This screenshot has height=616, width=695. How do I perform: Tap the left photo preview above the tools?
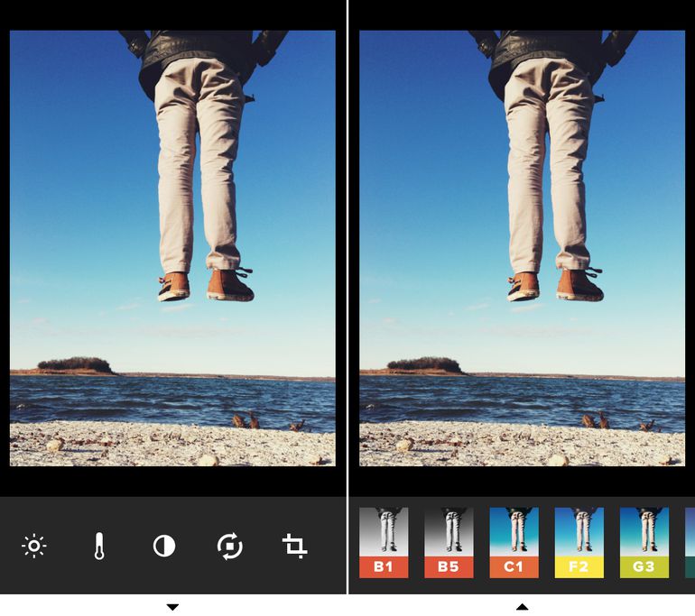(x=172, y=248)
